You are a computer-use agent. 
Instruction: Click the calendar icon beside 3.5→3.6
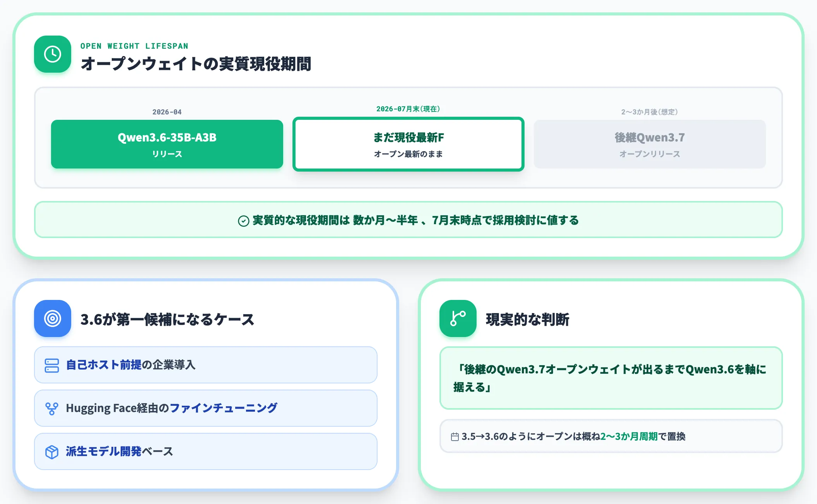tap(455, 437)
